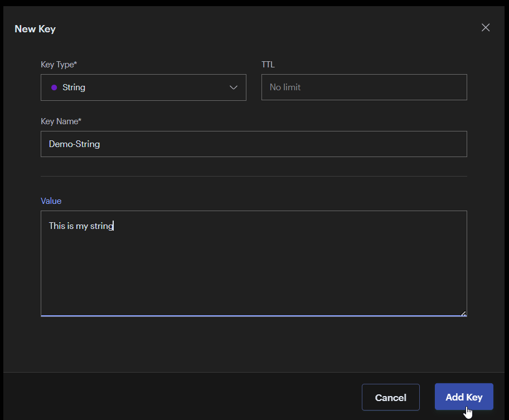
Task: Click inside the Value textarea
Action: [254, 262]
